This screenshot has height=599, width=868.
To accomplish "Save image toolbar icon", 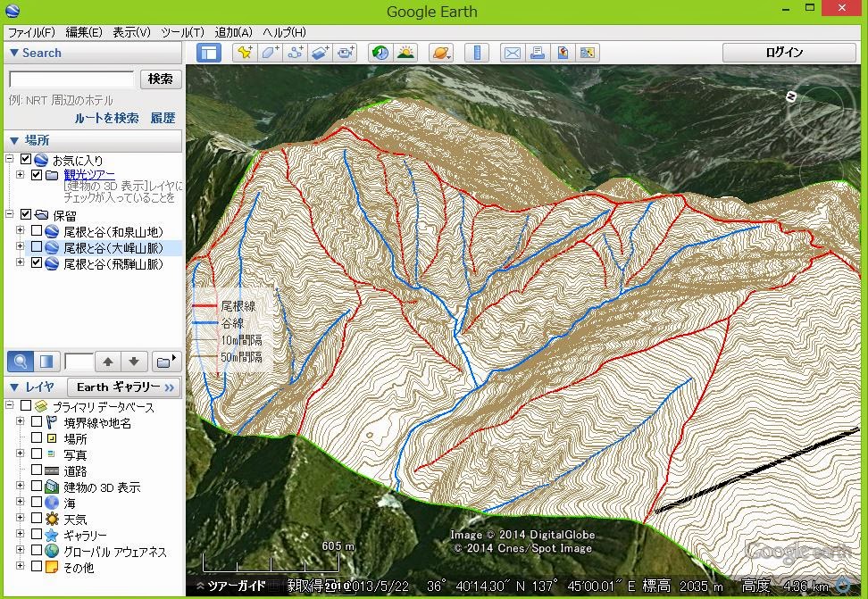I will 563,53.
